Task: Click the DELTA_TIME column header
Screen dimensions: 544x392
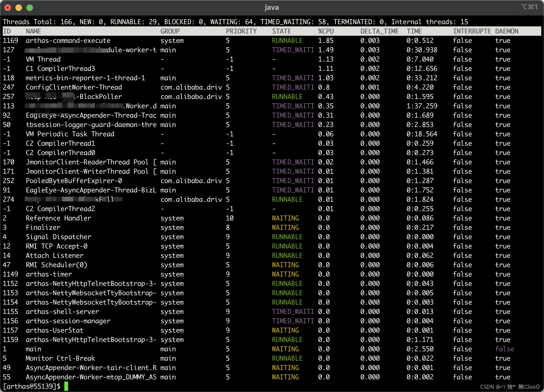Action: point(379,31)
